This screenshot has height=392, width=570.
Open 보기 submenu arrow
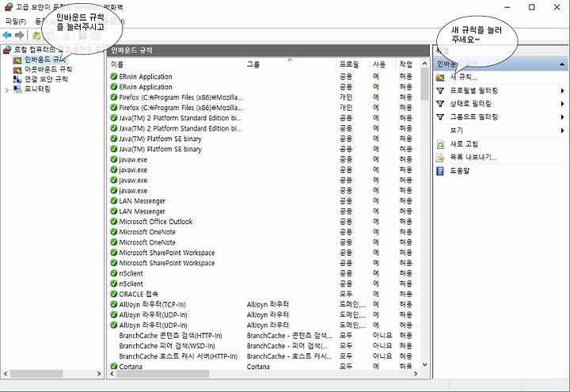562,131
